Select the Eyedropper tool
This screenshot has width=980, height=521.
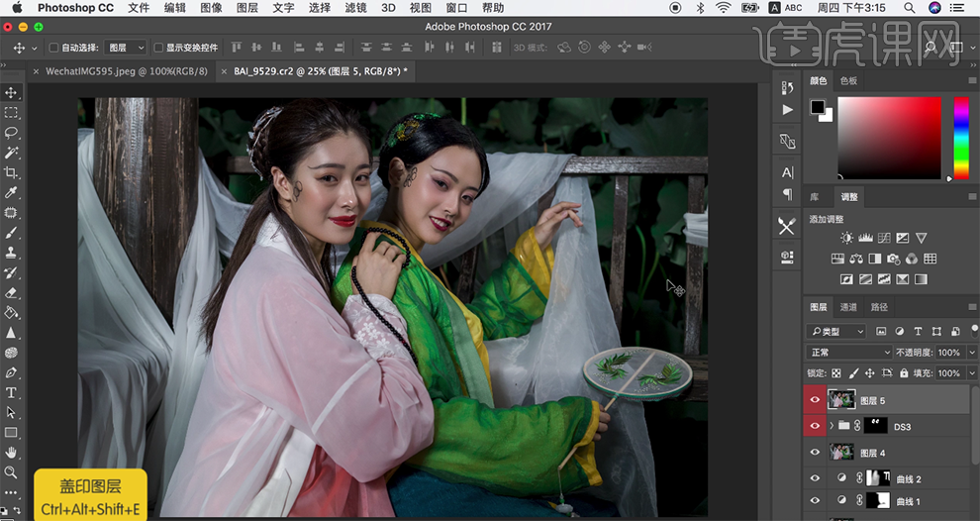12,192
